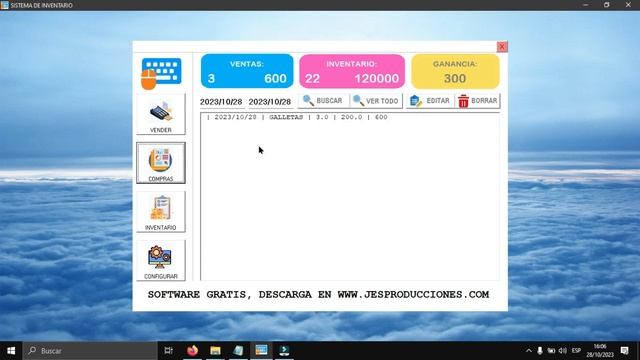Launch Firefox from the taskbar
The image size is (640, 360).
click(x=192, y=351)
